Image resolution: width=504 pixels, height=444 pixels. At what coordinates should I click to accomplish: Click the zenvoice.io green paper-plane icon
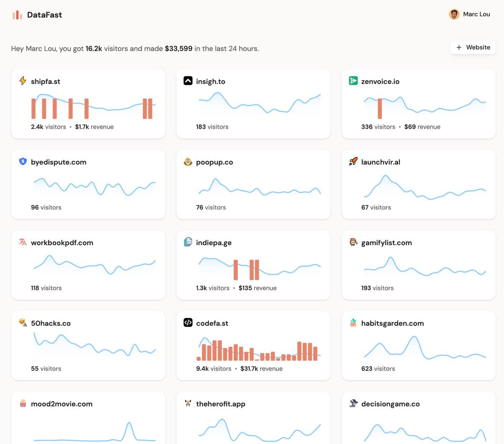coord(353,81)
